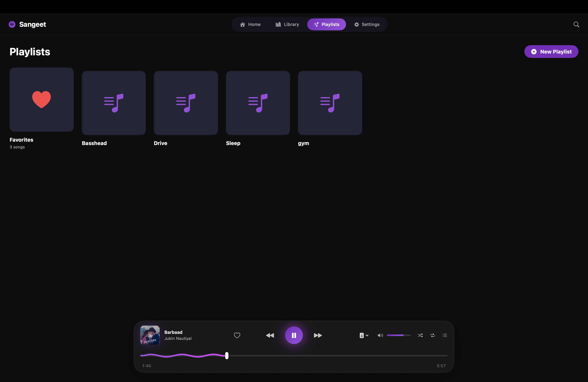This screenshot has width=588, height=382.
Task: Click the Barbaad album art thumbnail
Action: [x=150, y=335]
